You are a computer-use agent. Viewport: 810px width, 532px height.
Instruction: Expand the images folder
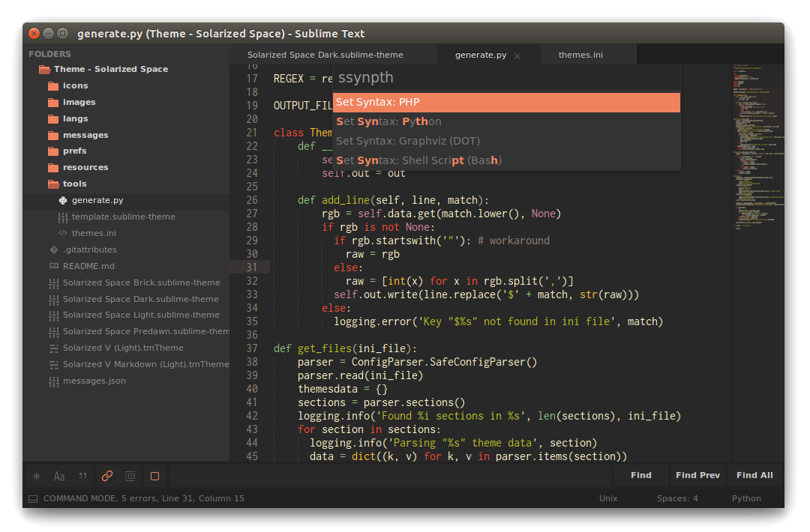point(79,102)
